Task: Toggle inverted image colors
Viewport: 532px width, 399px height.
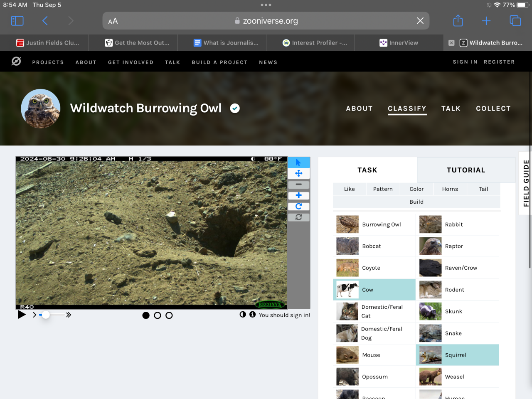Action: click(243, 315)
